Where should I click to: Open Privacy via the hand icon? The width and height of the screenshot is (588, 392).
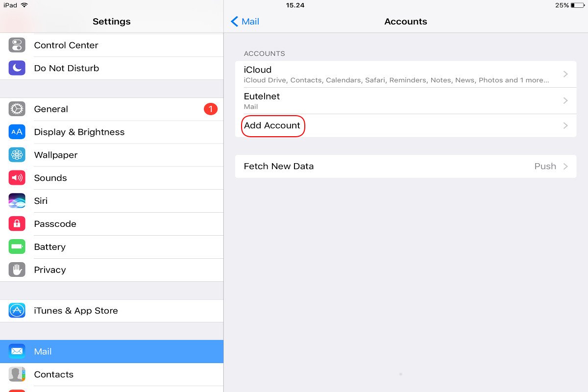(x=17, y=269)
